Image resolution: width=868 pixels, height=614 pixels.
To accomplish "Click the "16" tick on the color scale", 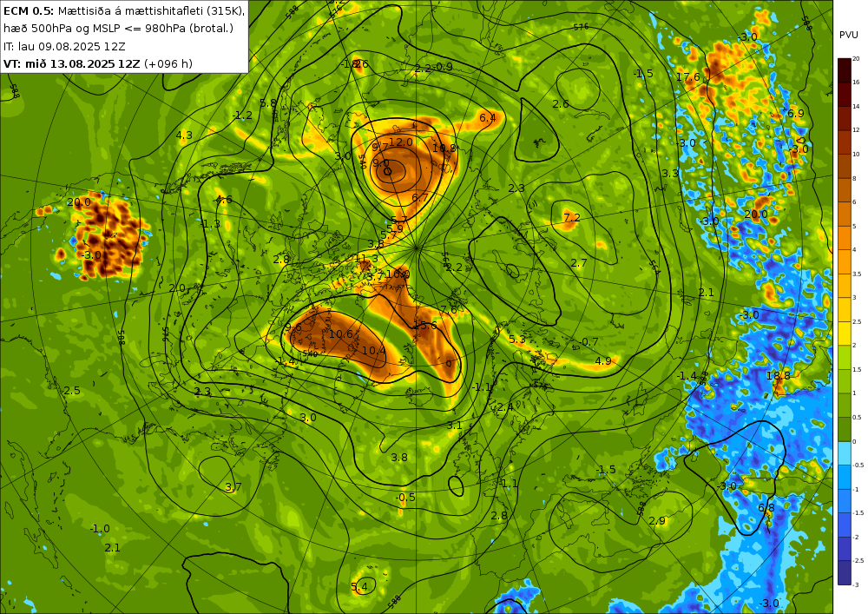I will (x=856, y=82).
